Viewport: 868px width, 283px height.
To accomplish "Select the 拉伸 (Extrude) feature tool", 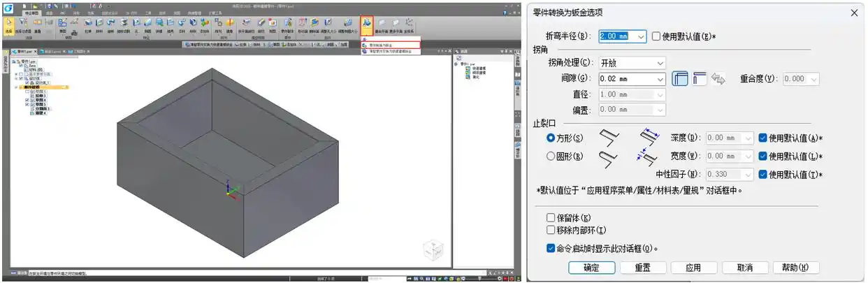I will [x=88, y=24].
